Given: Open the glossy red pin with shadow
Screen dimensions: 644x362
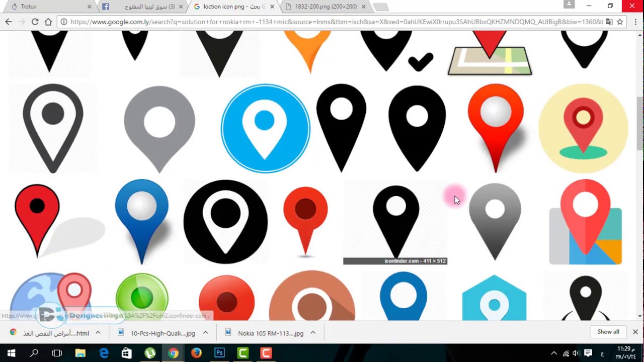Looking at the screenshot, I should [497, 128].
